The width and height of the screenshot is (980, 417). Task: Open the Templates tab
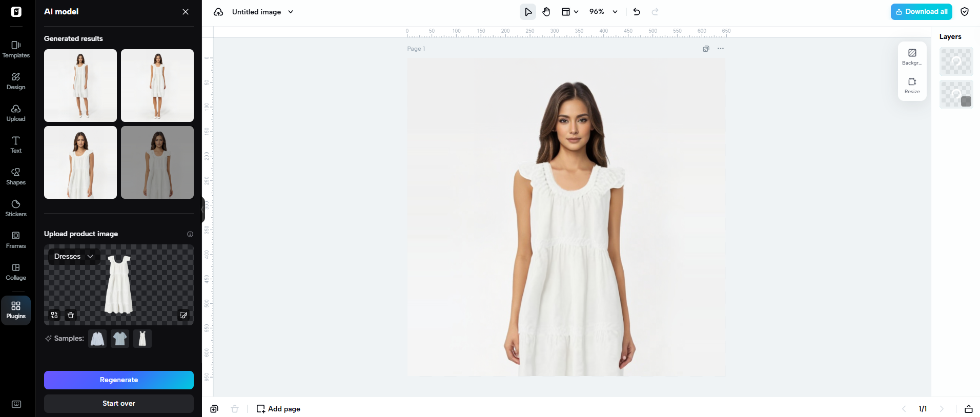(x=16, y=49)
